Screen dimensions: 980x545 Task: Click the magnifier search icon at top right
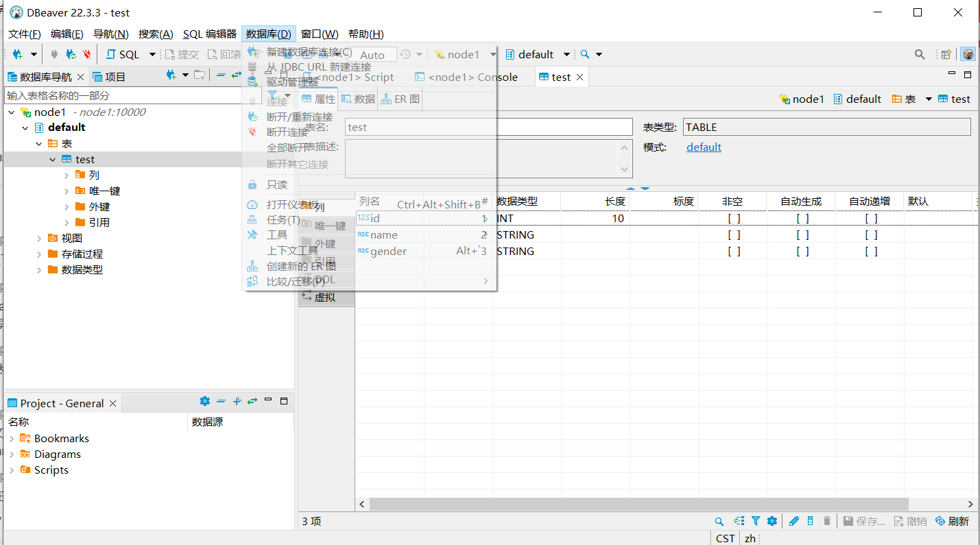point(920,54)
